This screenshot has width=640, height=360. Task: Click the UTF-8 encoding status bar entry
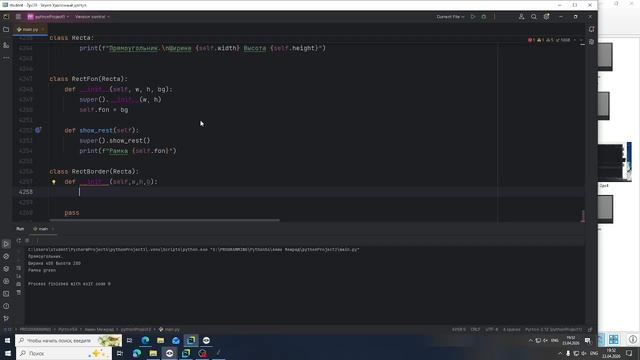[491, 329]
